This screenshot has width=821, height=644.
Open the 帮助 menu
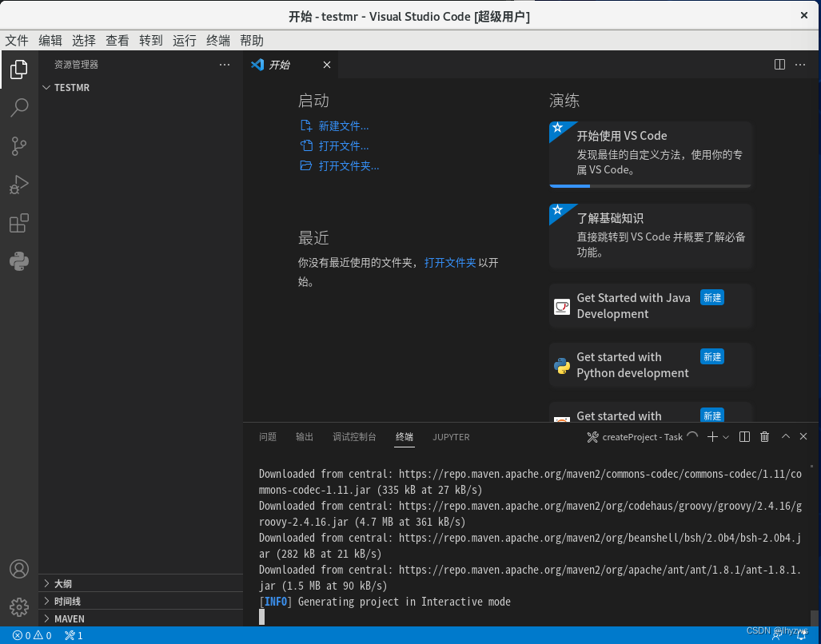pyautogui.click(x=251, y=40)
